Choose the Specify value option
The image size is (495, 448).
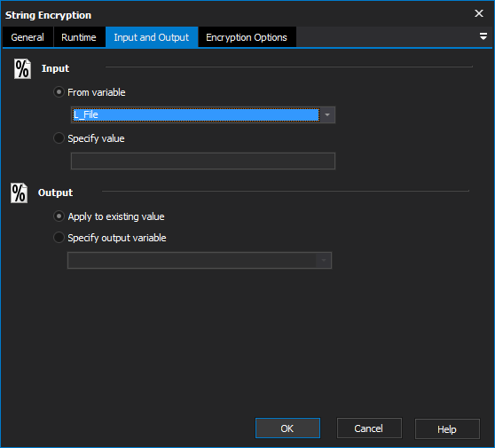59,138
